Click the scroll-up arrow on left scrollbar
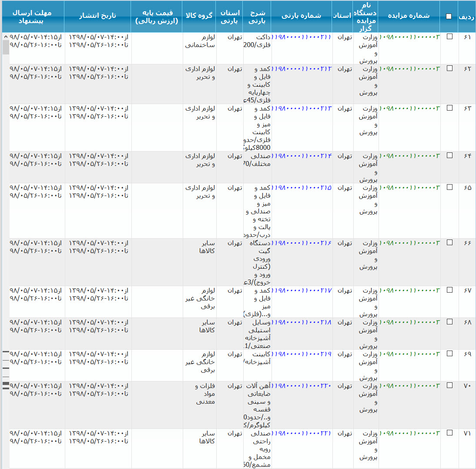 point(6,36)
